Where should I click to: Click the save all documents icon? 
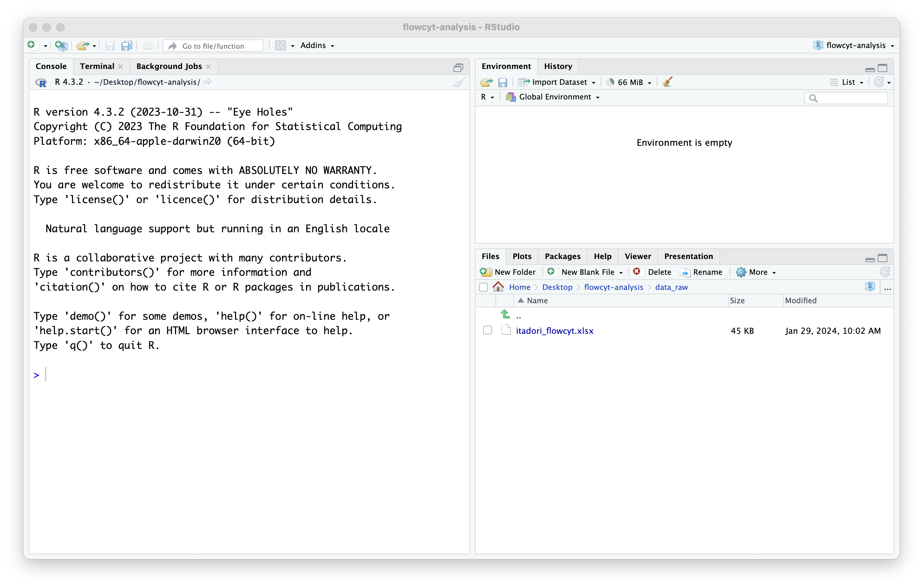(x=127, y=46)
